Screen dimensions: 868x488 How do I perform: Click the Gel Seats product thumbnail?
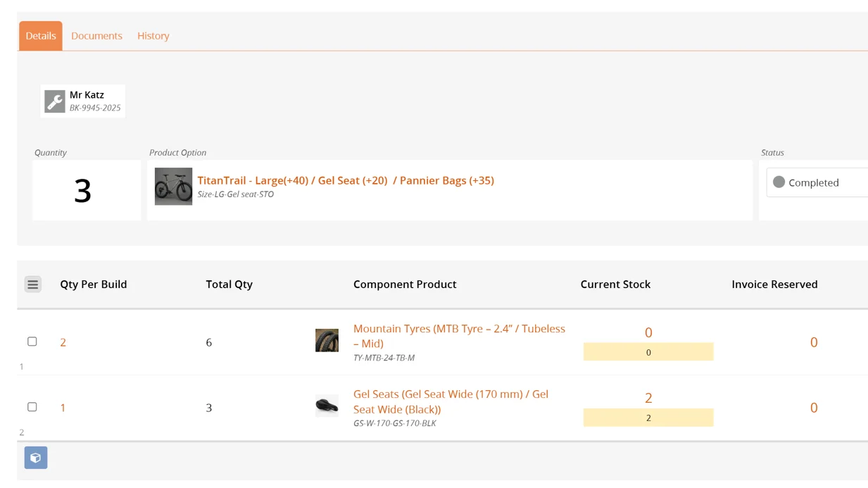tap(327, 406)
